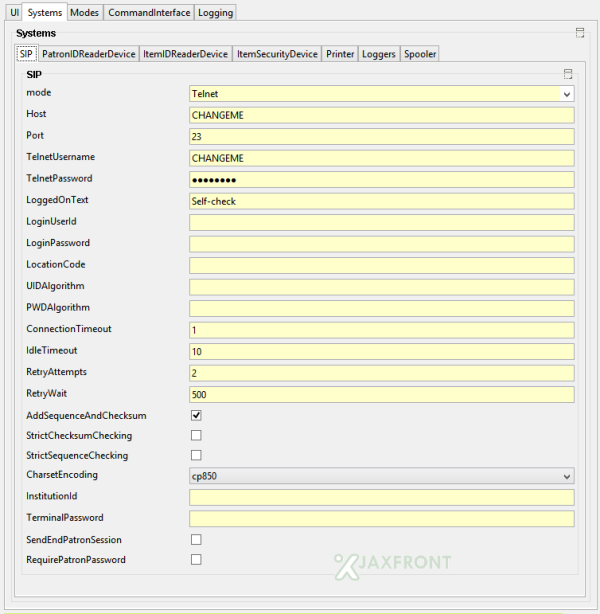Click the InstitutionId text field
Image resolution: width=600 pixels, height=614 pixels.
pyautogui.click(x=381, y=497)
